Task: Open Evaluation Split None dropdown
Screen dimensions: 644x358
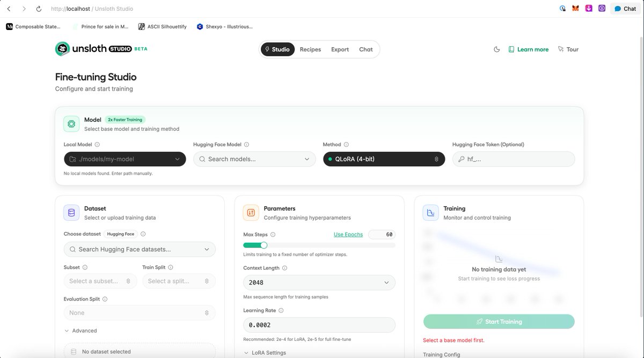Action: (140, 312)
